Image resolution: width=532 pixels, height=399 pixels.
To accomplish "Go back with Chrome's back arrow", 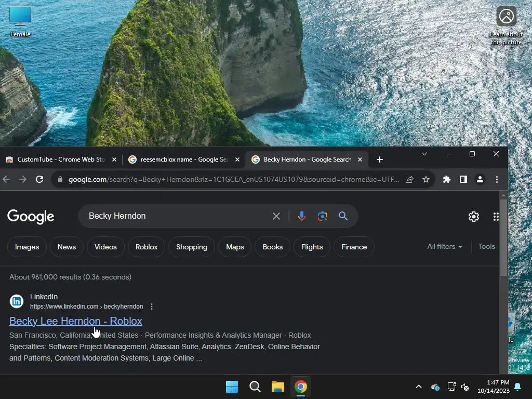I will [6, 179].
